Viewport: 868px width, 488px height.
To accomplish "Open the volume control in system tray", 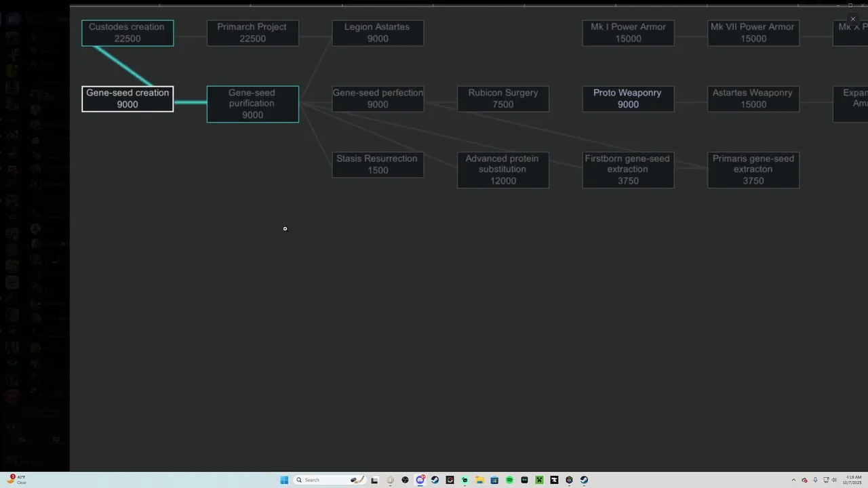I will pyautogui.click(x=834, y=480).
